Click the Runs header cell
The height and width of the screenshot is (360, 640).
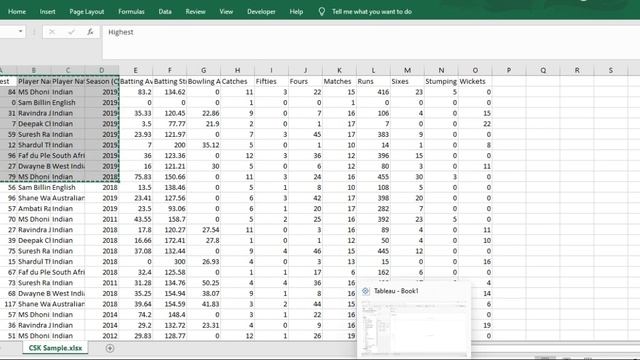point(373,81)
